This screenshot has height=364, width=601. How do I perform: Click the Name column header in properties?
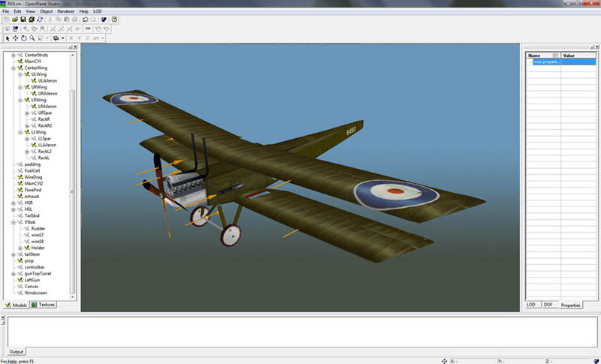click(x=542, y=56)
